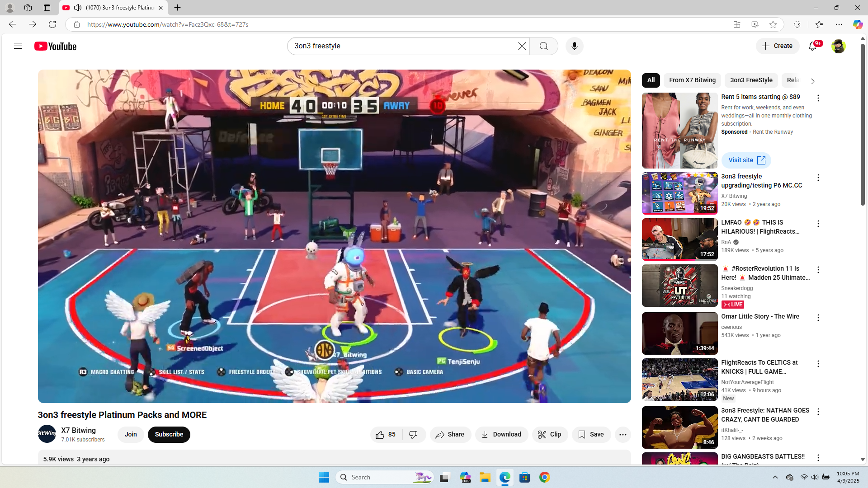Open options for RosterRevolution 11 live stream
The height and width of the screenshot is (488, 868).
(x=818, y=270)
